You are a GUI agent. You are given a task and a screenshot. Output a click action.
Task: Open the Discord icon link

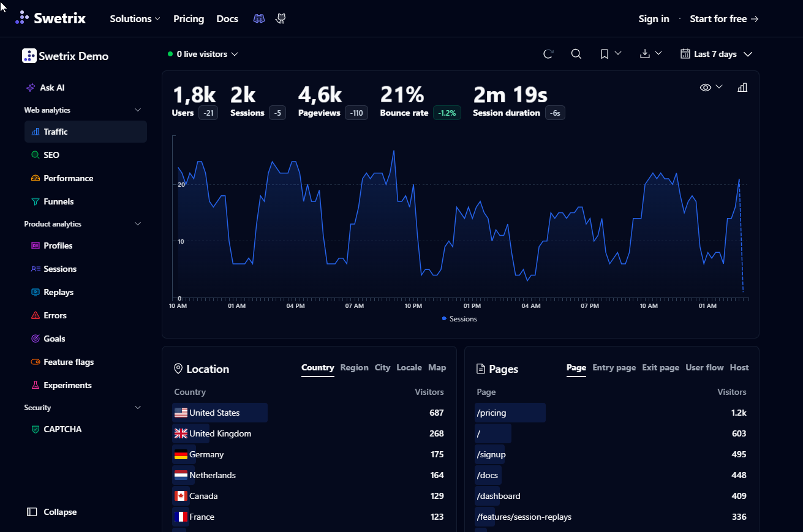click(259, 19)
